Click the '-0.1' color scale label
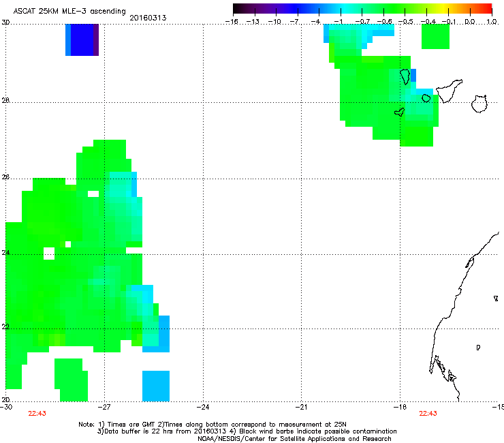Screen dimensions: 504x443 tap(449, 22)
